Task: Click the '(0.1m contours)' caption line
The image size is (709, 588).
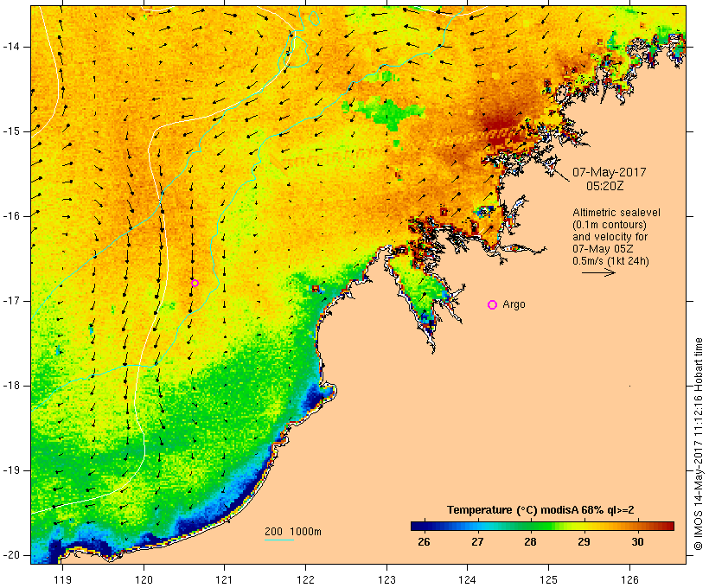Action: point(609,225)
